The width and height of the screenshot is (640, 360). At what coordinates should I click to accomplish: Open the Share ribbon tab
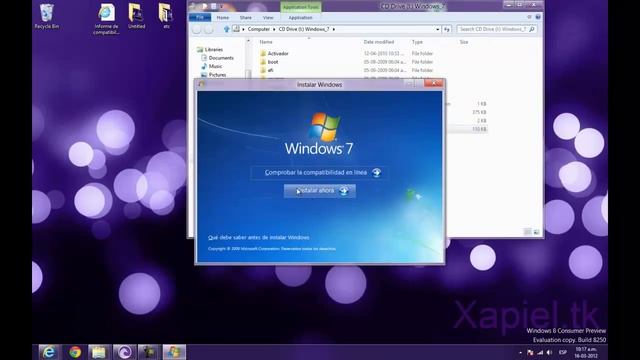(246, 18)
